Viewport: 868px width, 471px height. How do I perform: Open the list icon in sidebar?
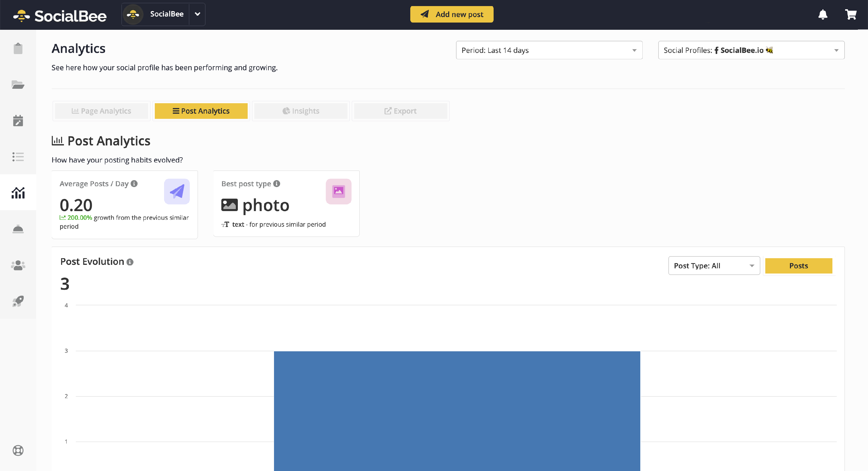(x=18, y=156)
